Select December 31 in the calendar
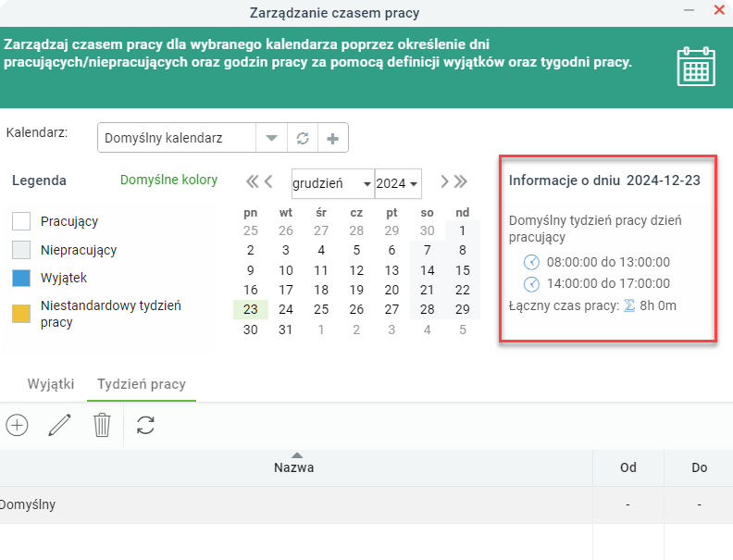The image size is (733, 560). (286, 330)
